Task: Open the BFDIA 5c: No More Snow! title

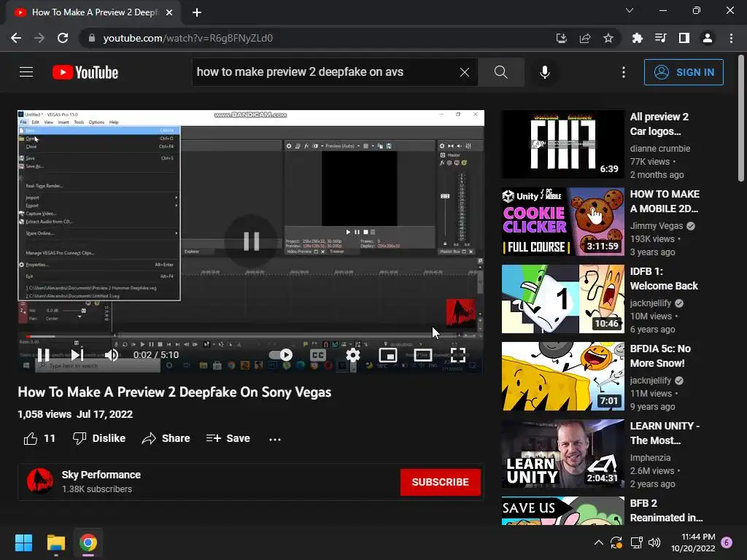Action: pos(660,356)
